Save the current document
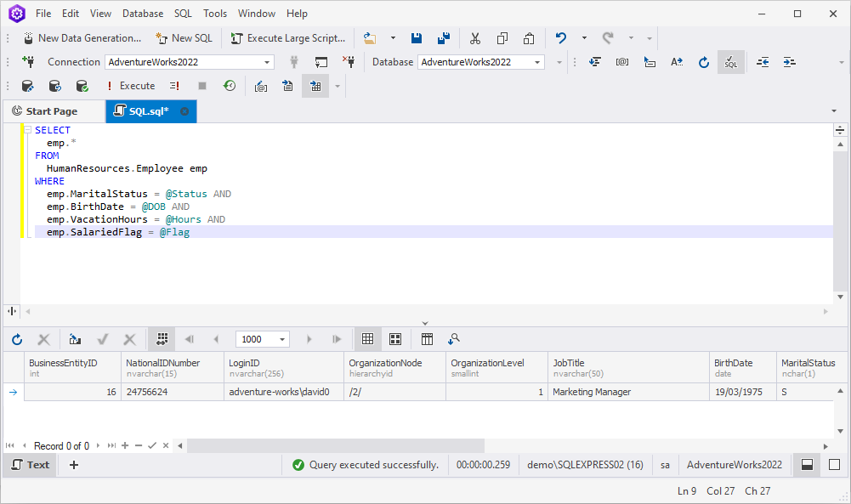The image size is (851, 504). click(x=417, y=38)
